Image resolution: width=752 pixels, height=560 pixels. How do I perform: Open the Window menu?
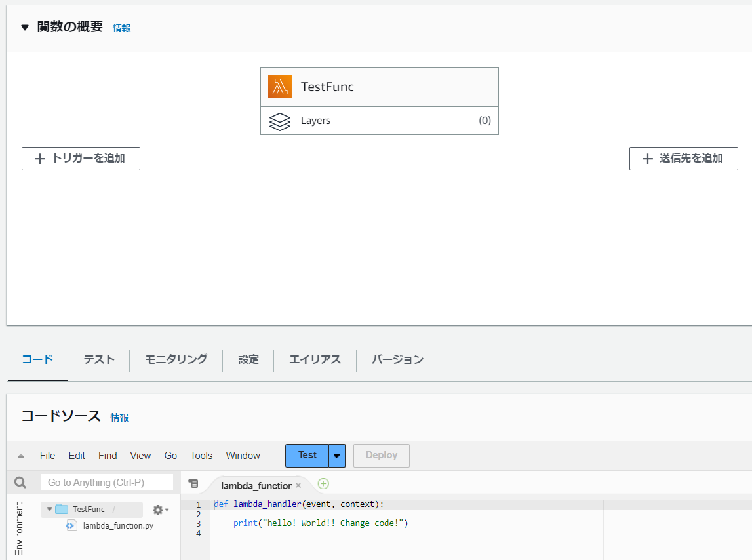coord(243,455)
